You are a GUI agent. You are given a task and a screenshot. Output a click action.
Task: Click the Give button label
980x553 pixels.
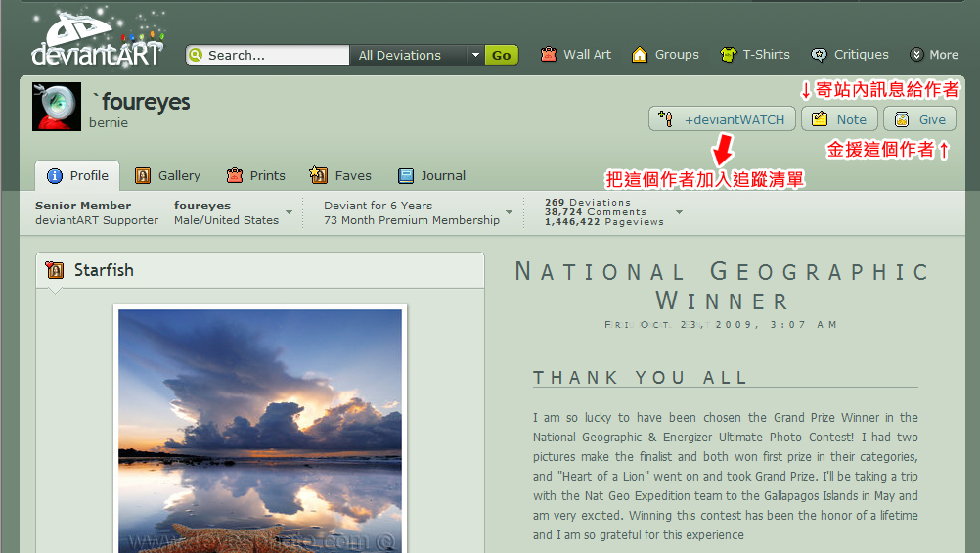tap(932, 119)
